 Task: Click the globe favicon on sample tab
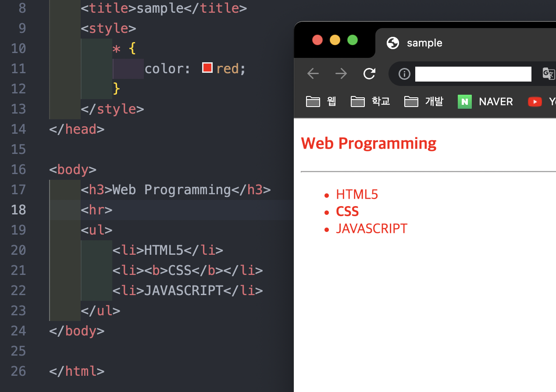pos(393,43)
